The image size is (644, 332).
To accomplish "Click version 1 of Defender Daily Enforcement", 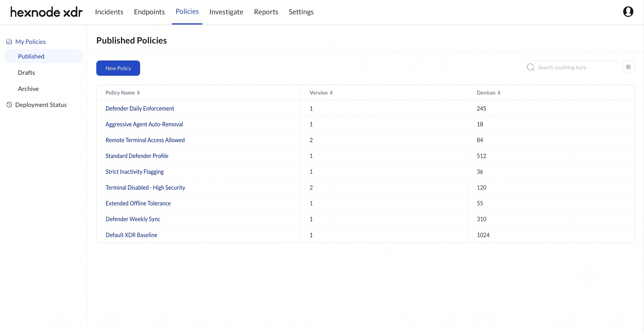I will [311, 108].
